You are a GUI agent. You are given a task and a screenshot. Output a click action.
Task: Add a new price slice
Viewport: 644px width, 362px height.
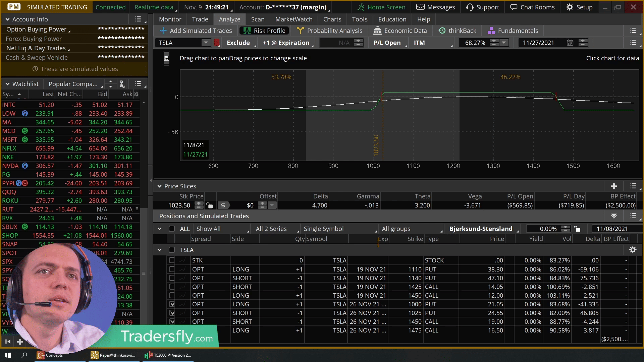[x=614, y=186]
